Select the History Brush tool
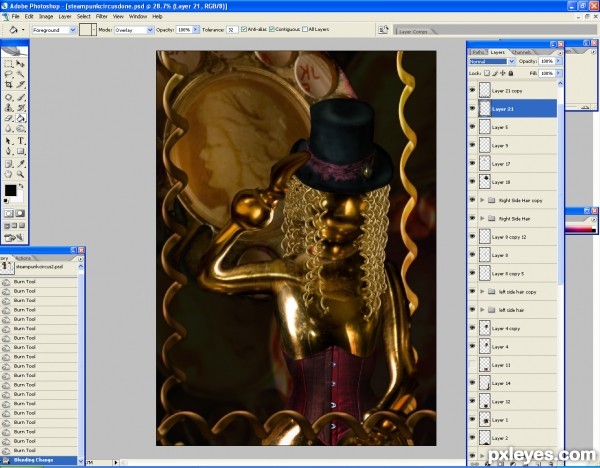The width and height of the screenshot is (600, 468). pos(20,108)
